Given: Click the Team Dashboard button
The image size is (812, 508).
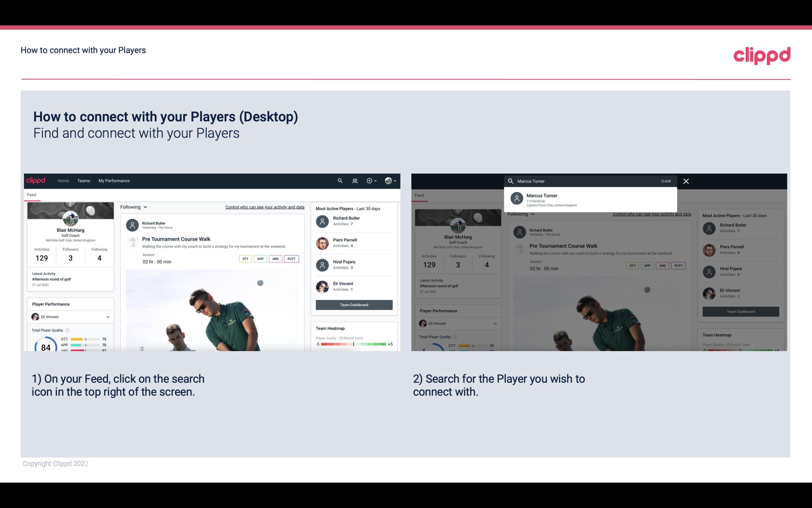Looking at the screenshot, I should (354, 304).
